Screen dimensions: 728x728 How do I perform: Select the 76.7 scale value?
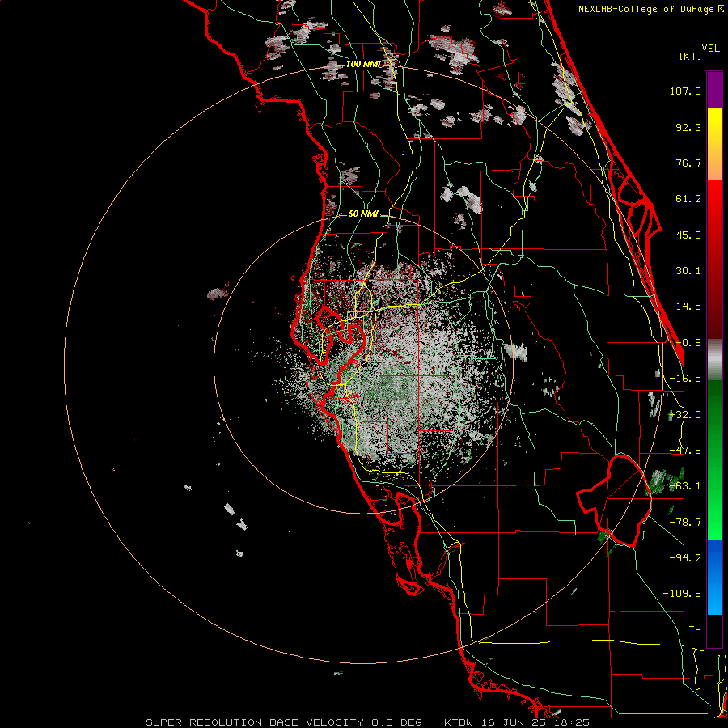(x=688, y=163)
